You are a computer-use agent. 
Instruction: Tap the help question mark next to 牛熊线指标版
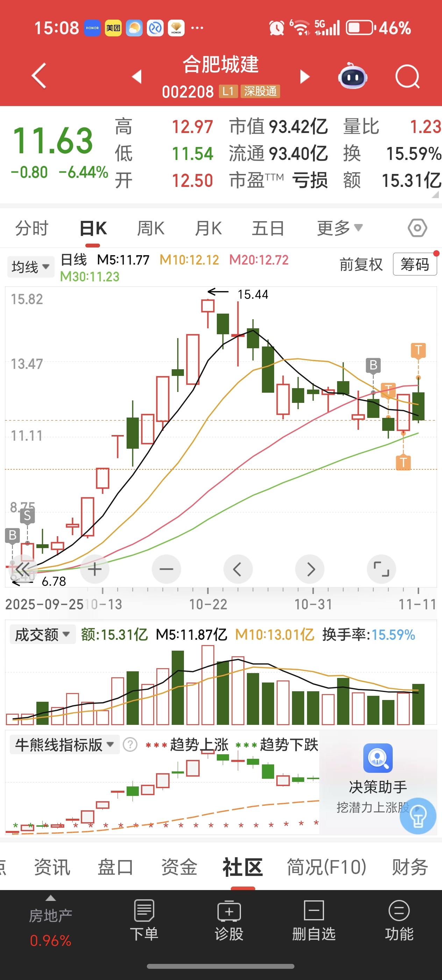130,744
